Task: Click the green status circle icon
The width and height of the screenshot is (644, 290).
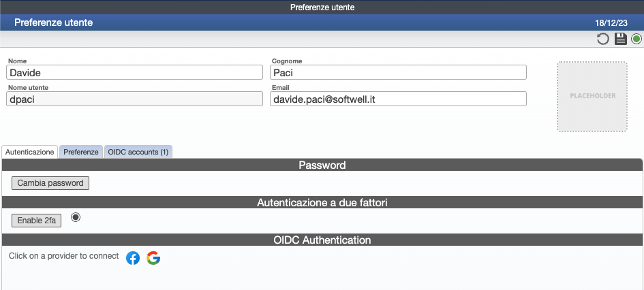Action: click(x=637, y=39)
